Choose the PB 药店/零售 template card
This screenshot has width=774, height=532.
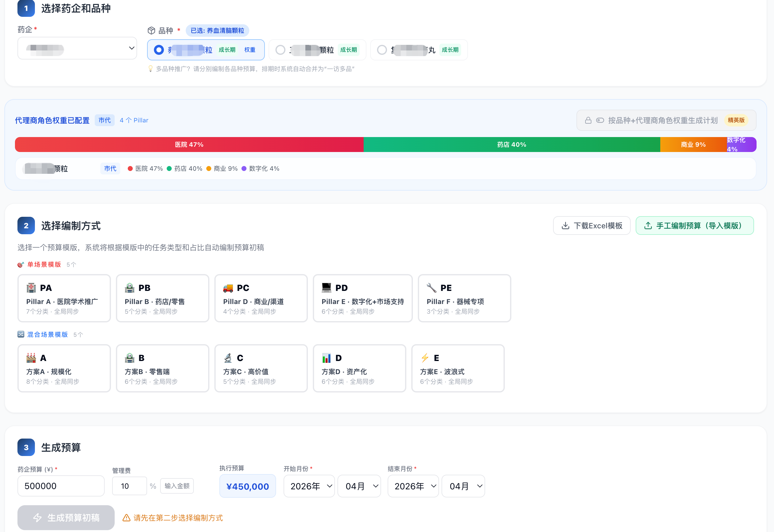162,298
